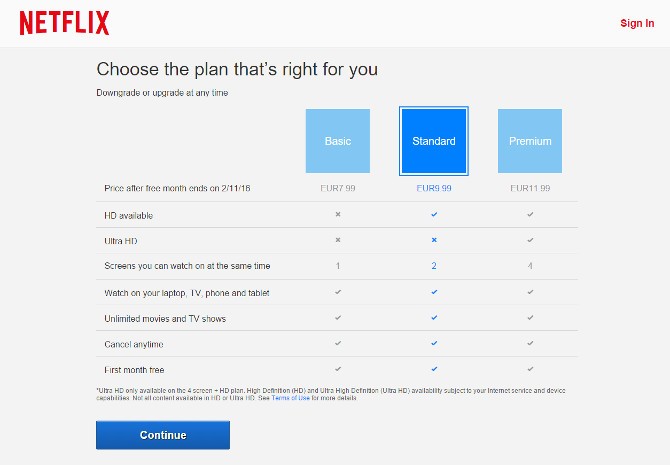Viewport: 670px width, 465px height.
Task: Click the Ultra HD checkmark under Premium
Action: point(530,240)
